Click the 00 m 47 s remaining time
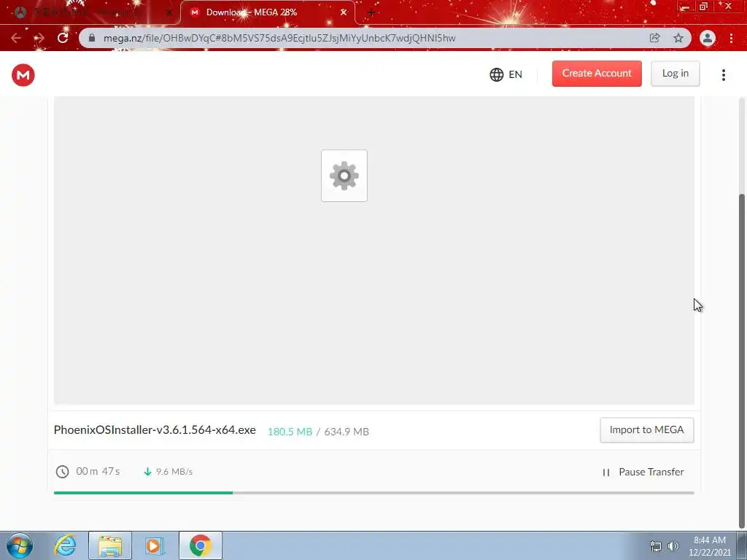 98,472
